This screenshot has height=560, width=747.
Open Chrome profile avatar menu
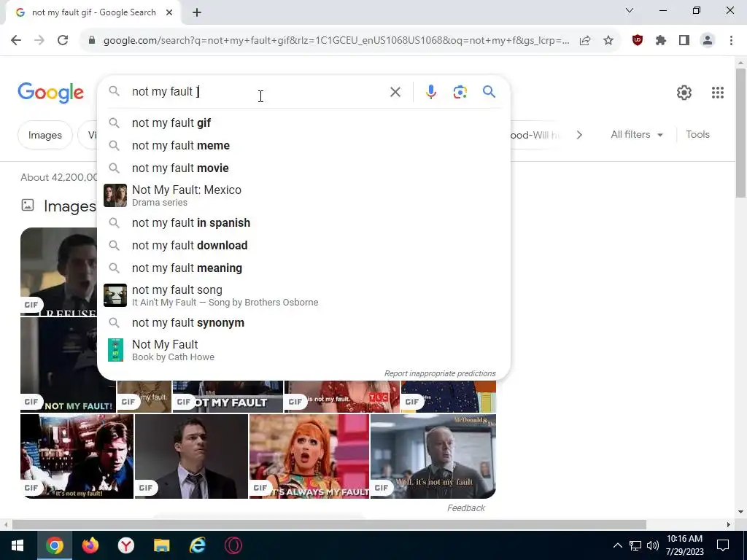(x=708, y=41)
